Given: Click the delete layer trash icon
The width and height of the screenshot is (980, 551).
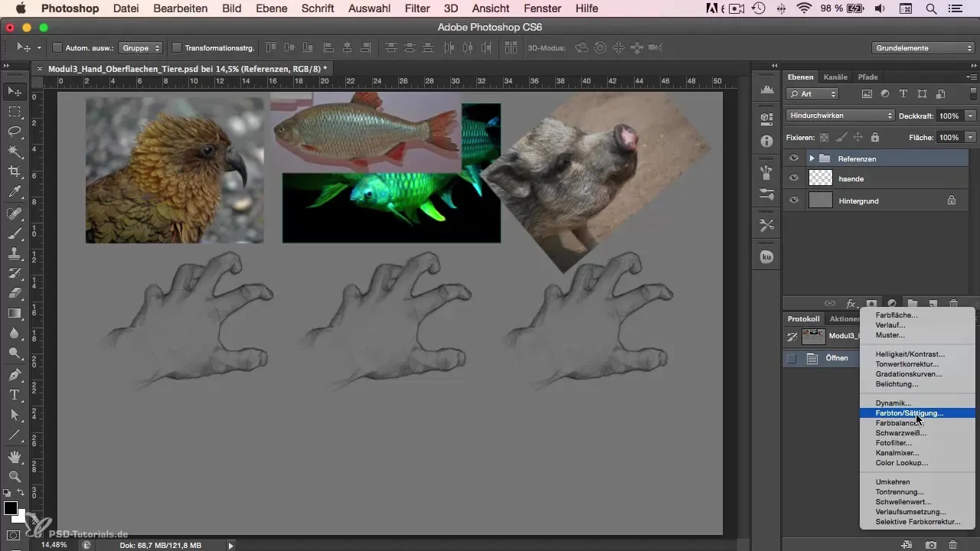Looking at the screenshot, I should point(953,303).
